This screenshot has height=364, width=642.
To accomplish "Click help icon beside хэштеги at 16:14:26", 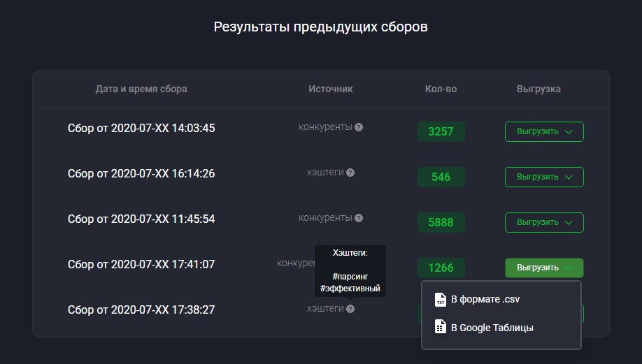I will pos(350,173).
